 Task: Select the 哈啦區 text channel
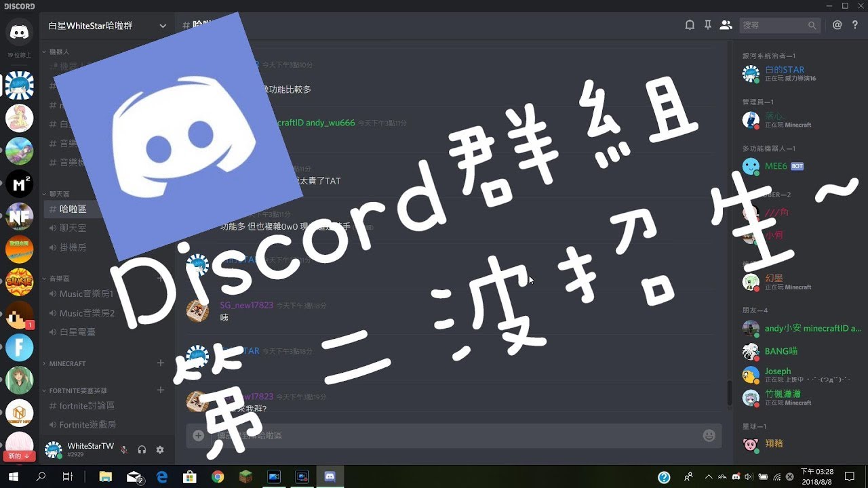(x=108, y=209)
